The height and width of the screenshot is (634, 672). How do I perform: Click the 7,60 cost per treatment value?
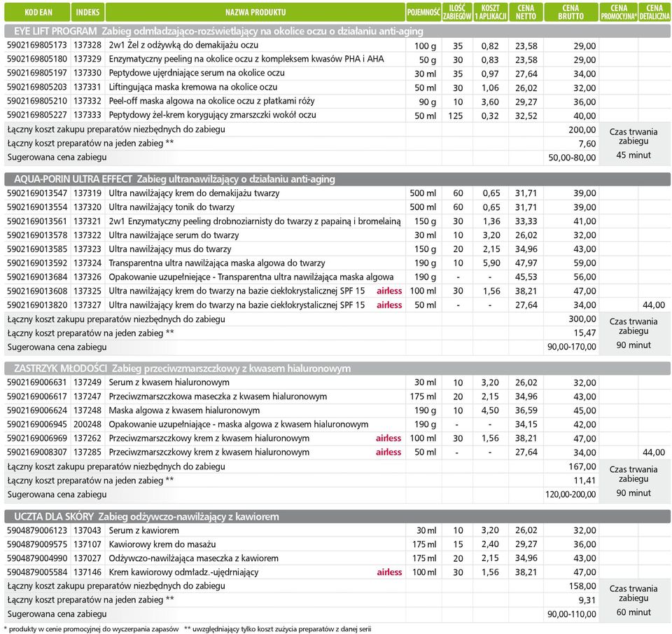pyautogui.click(x=587, y=144)
